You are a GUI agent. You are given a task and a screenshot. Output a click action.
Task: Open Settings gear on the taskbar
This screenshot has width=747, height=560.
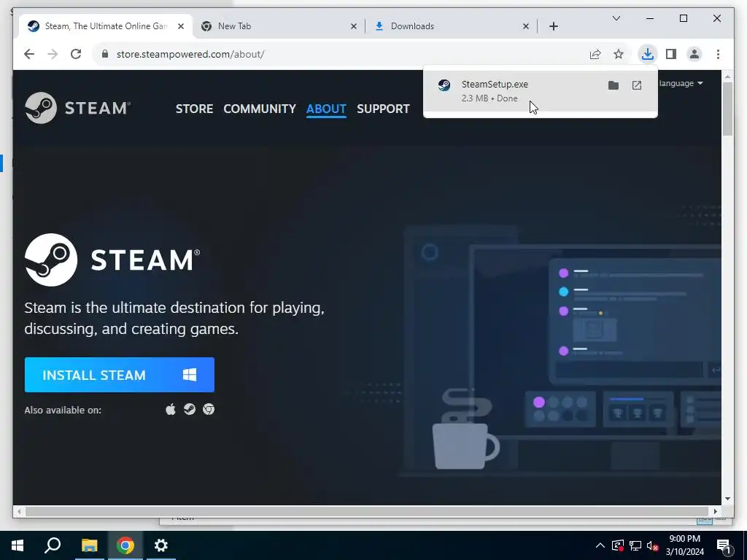(x=161, y=545)
